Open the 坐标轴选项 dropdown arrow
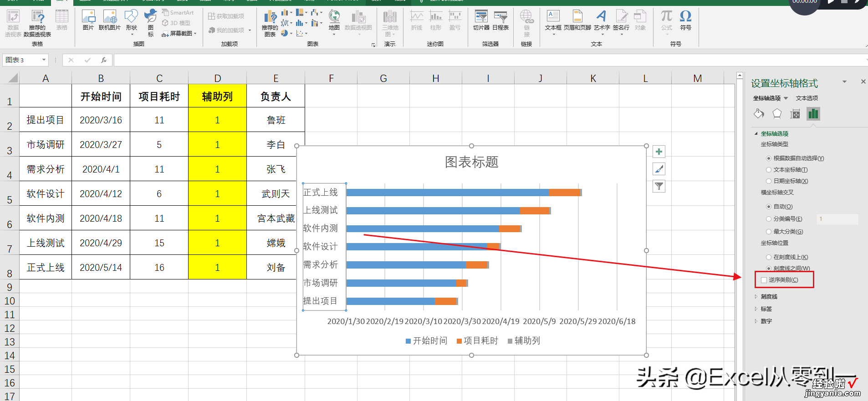The height and width of the screenshot is (401, 868). [786, 98]
